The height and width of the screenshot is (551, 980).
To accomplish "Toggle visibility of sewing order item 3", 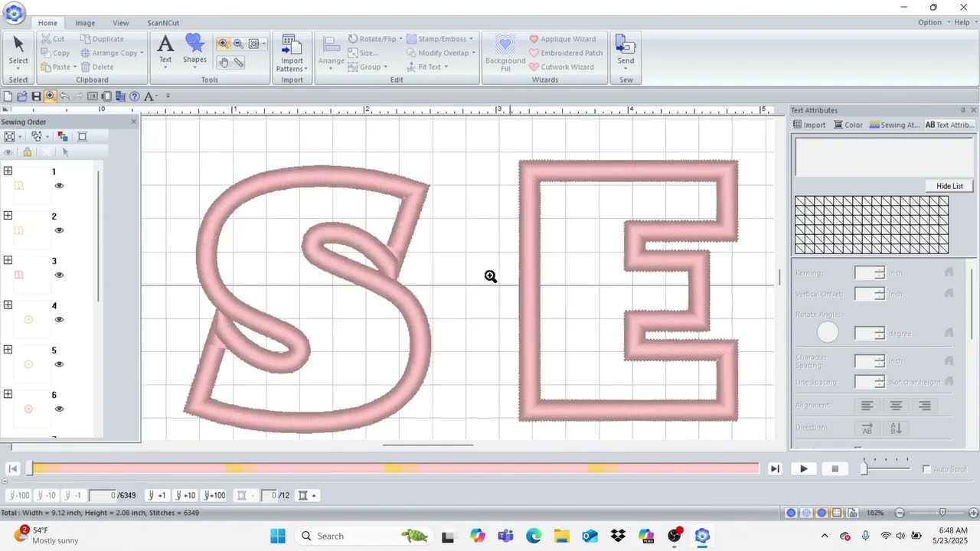I will click(59, 275).
